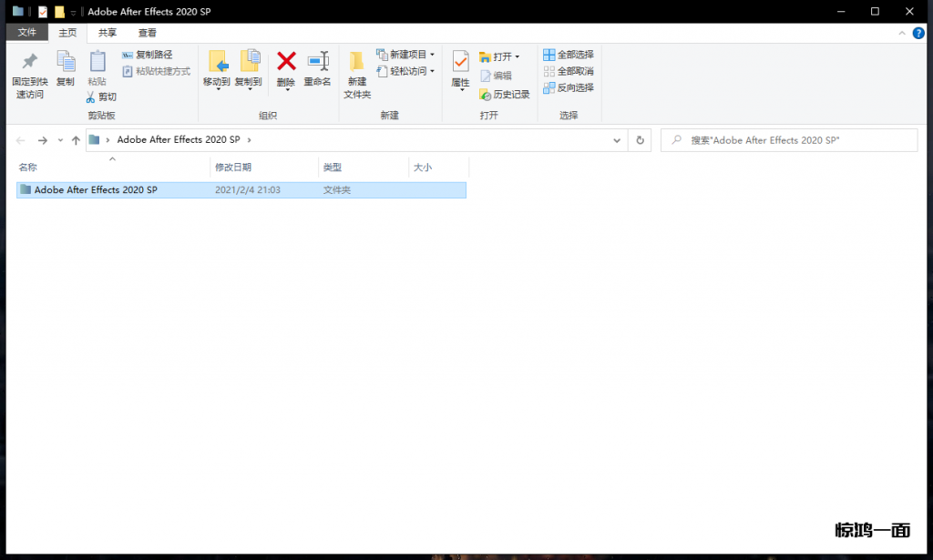This screenshot has width=933, height=560.
Task: Click the 移动到 move-to icon
Action: (217, 62)
